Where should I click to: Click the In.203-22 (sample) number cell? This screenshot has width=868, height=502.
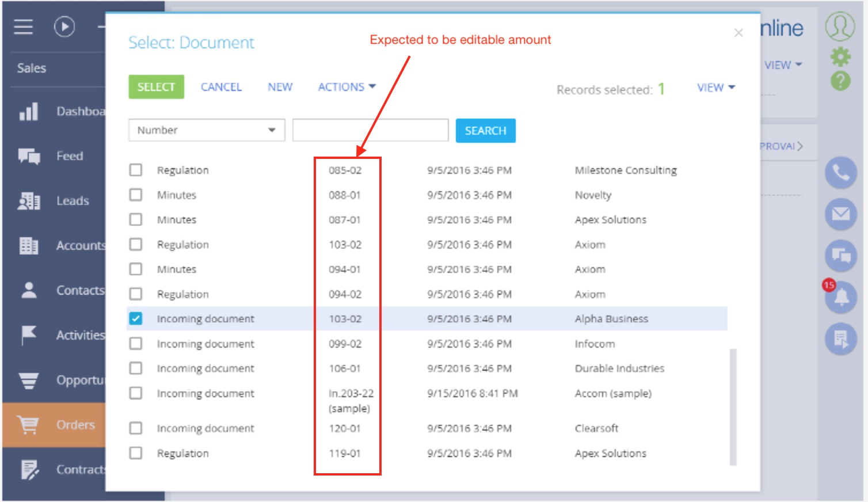[351, 401]
